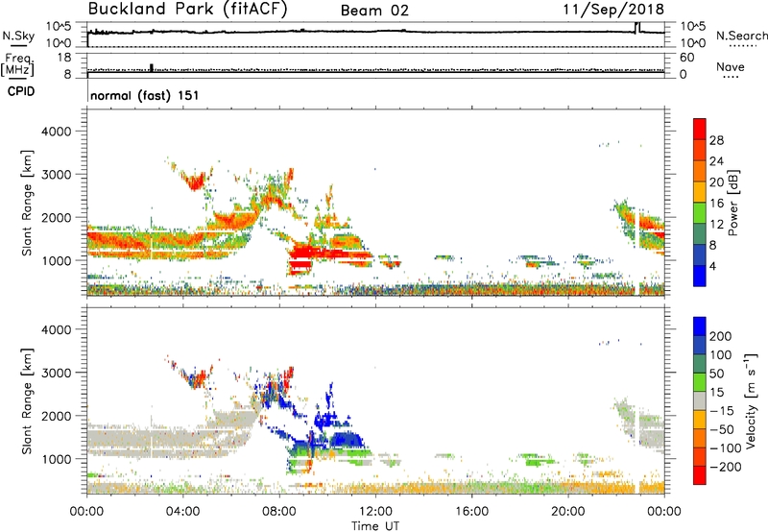768x532 pixels.
Task: Click the 'N.Sky' legend label
Action: tap(18, 36)
